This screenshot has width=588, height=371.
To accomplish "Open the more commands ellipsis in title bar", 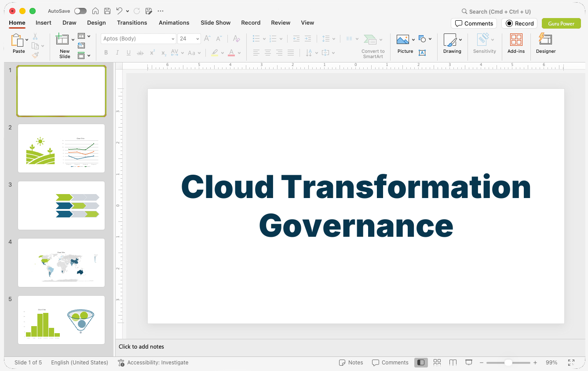I will click(161, 11).
